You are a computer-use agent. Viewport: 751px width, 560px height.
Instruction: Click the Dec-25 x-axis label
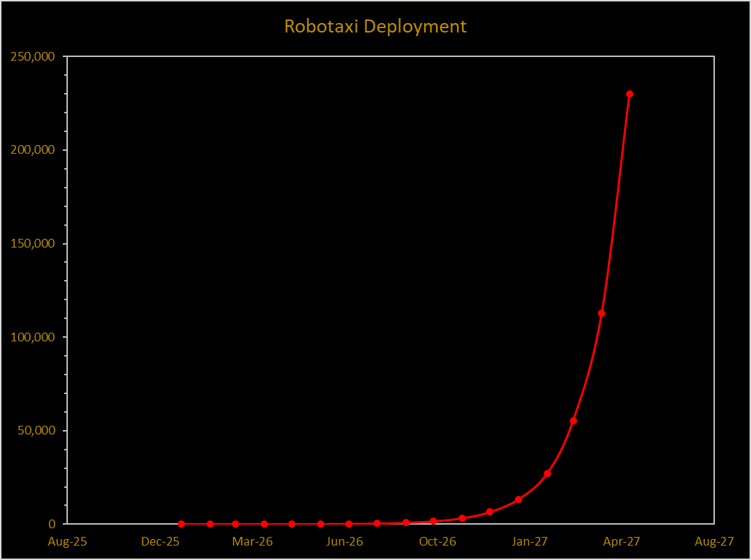[x=160, y=542]
